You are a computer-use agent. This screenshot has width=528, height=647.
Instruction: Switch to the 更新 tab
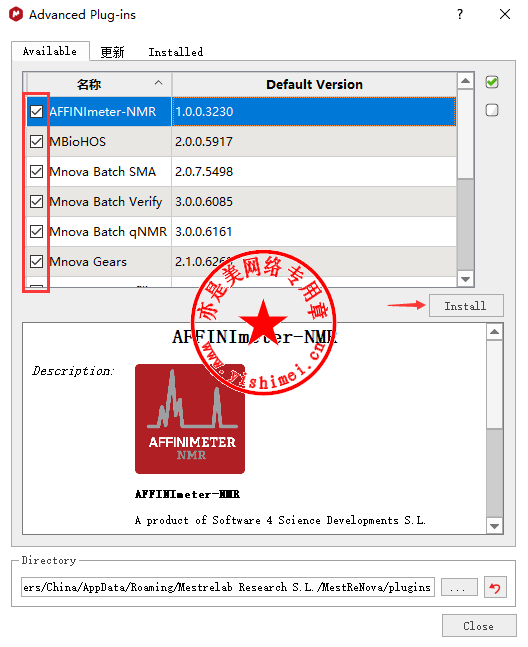pos(112,52)
